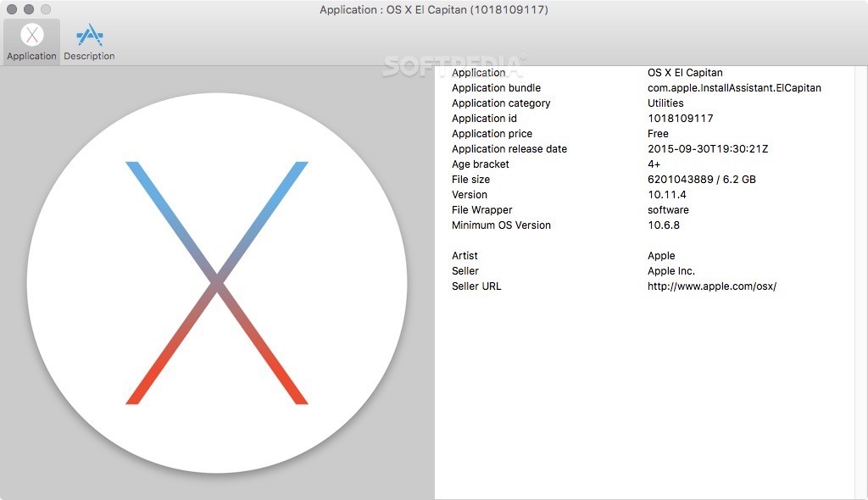Select the 'software' wrapper value
868x500 pixels.
point(668,210)
